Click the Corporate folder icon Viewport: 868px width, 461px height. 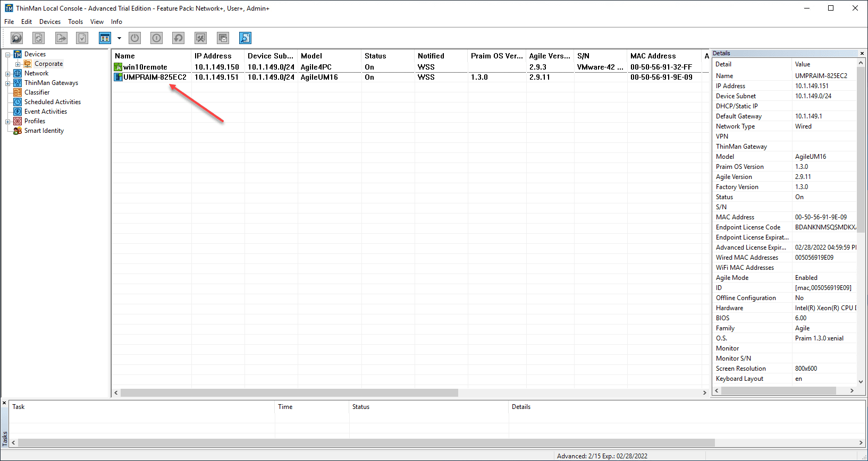click(28, 64)
